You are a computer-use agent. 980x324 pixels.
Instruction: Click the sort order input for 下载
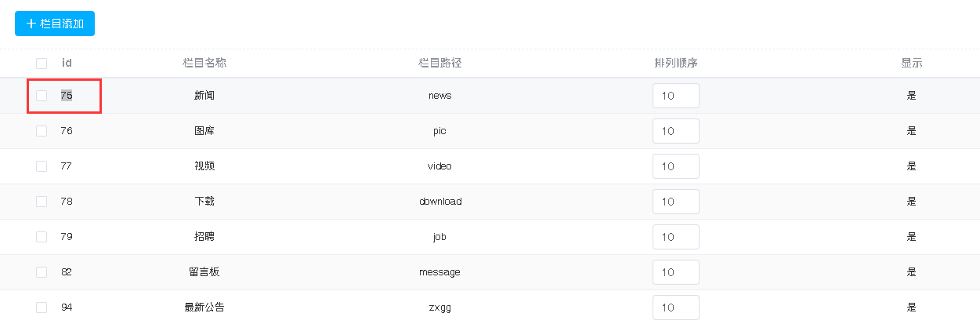click(675, 202)
